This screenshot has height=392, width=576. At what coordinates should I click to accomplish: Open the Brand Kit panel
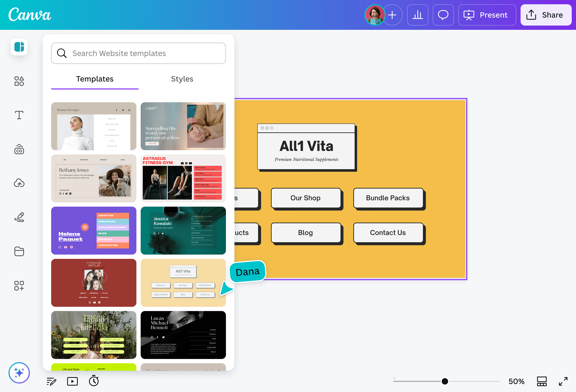pyautogui.click(x=19, y=149)
